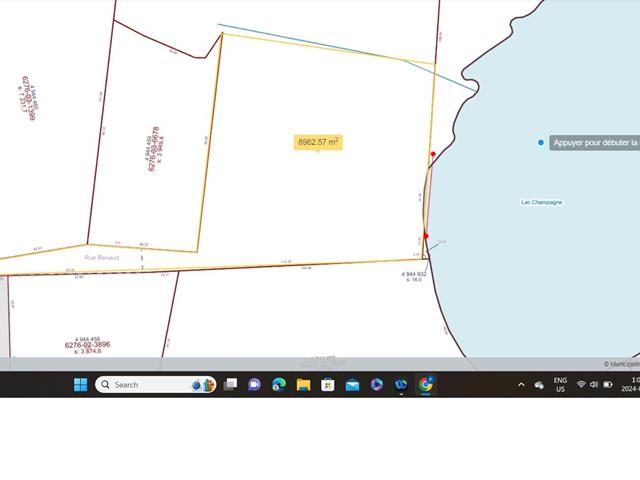
Task: Click the 8962.57 m² area label
Action: click(x=318, y=142)
